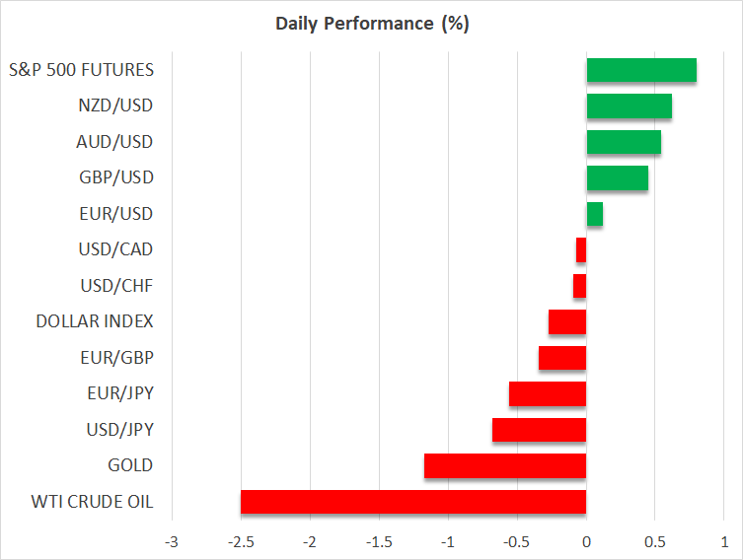Click the EUR/GBP red bar
The height and width of the screenshot is (560, 743).
562,357
